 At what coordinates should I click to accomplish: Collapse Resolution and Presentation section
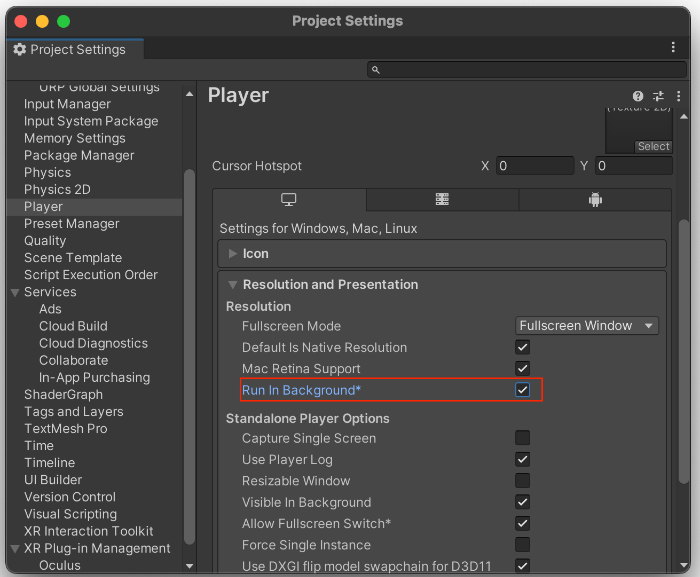pos(233,284)
